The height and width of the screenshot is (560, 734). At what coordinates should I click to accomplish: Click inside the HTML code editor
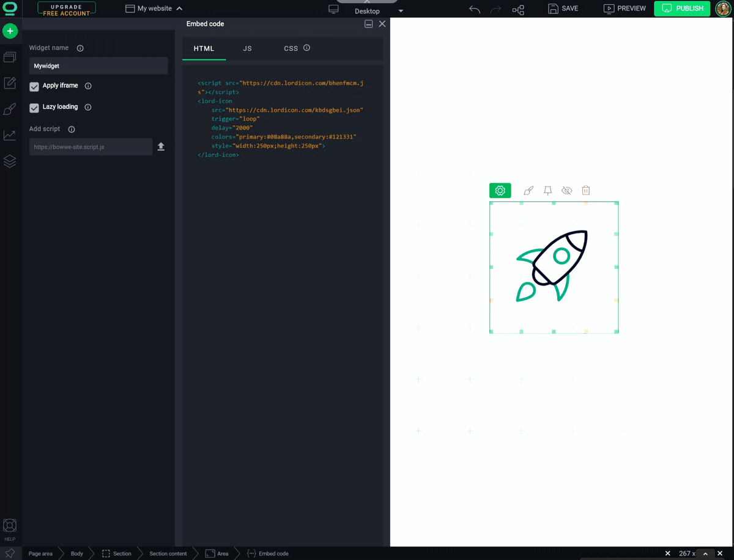click(x=283, y=306)
